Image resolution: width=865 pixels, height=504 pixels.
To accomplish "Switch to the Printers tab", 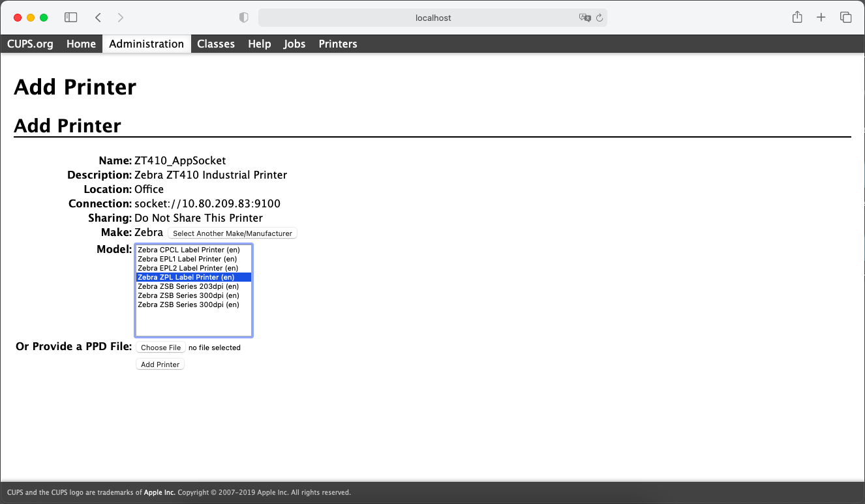I will click(x=337, y=44).
